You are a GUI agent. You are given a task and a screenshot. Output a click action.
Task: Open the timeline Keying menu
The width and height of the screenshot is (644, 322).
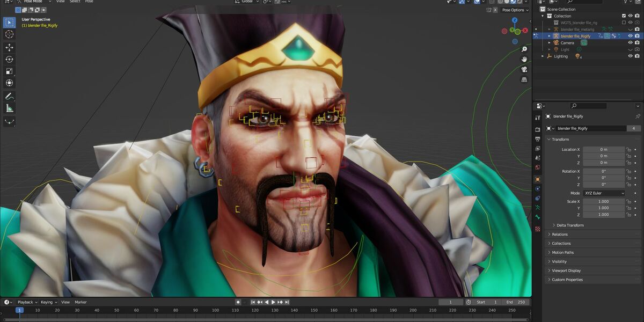(x=49, y=302)
